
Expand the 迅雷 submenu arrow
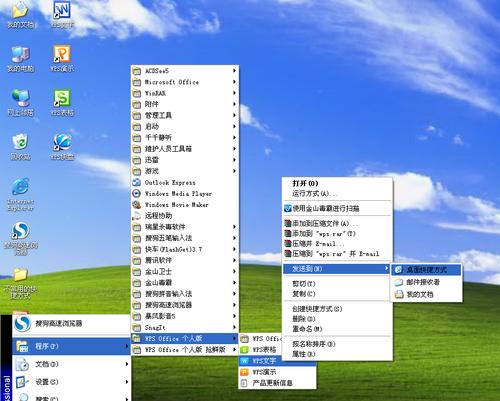click(235, 160)
